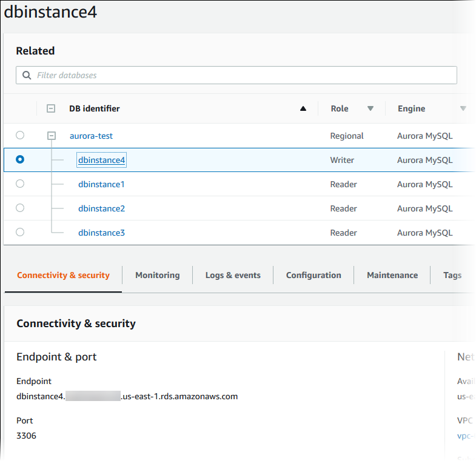Select the dbinstance1 radio button

pos(20,184)
